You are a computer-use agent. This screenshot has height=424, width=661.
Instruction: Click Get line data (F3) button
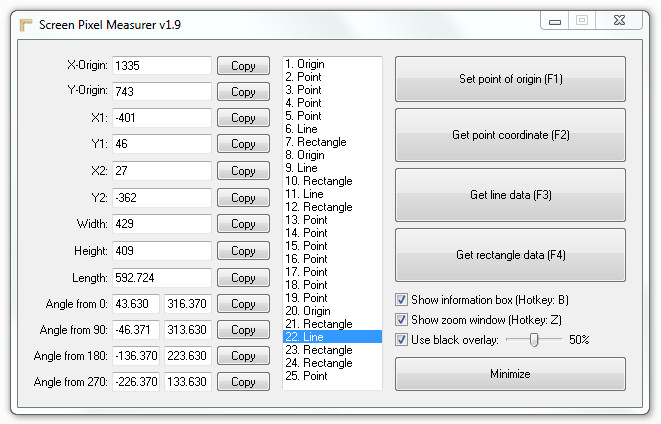pos(510,195)
